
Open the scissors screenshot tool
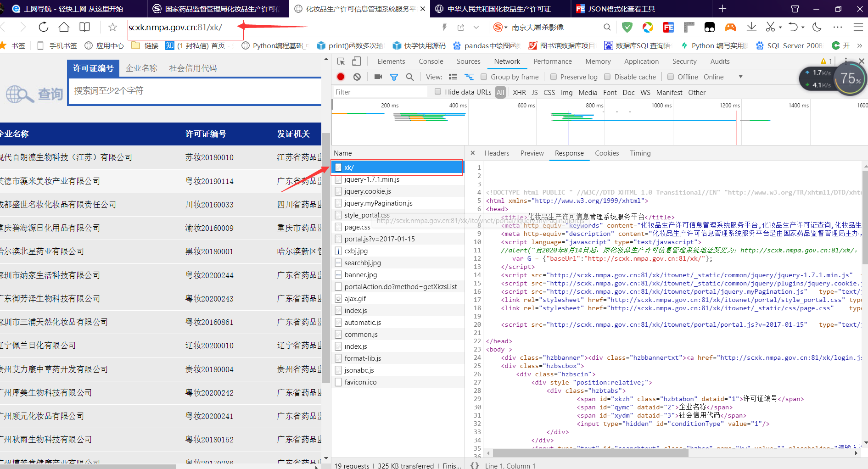[x=770, y=27]
